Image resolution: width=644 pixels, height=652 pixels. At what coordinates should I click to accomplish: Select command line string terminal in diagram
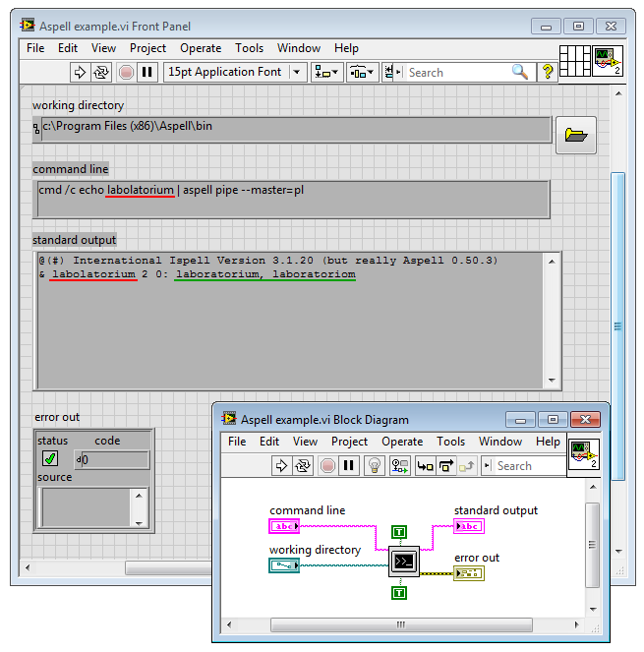point(284,526)
